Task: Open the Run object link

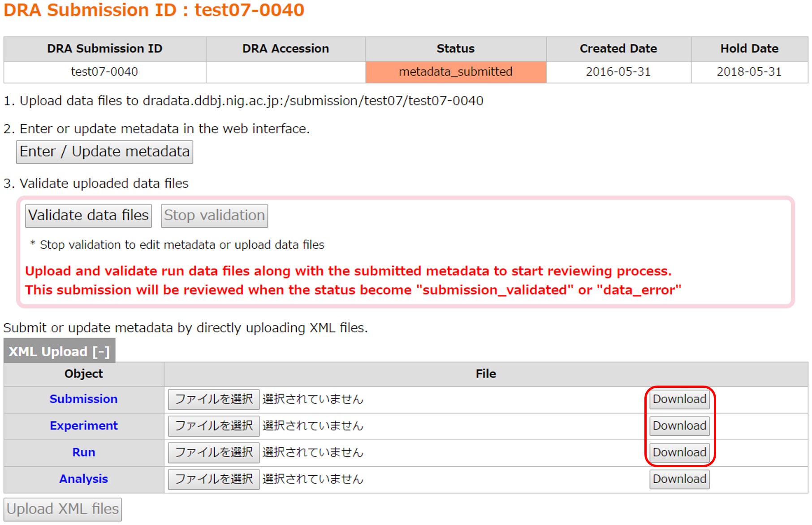Action: tap(83, 452)
